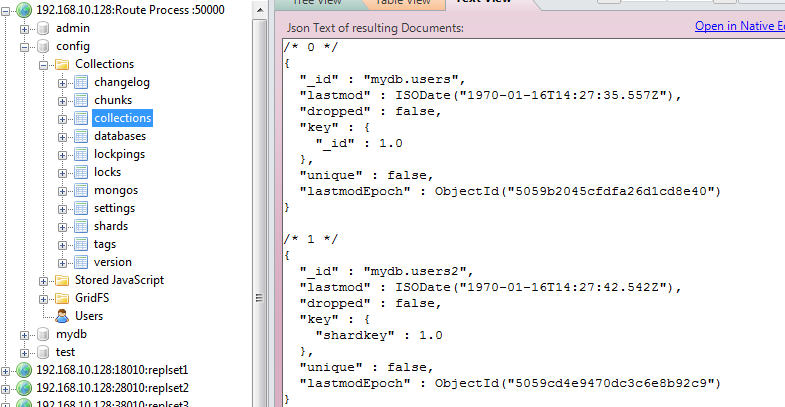Click the version collection table icon
785x407 pixels.
point(81,262)
